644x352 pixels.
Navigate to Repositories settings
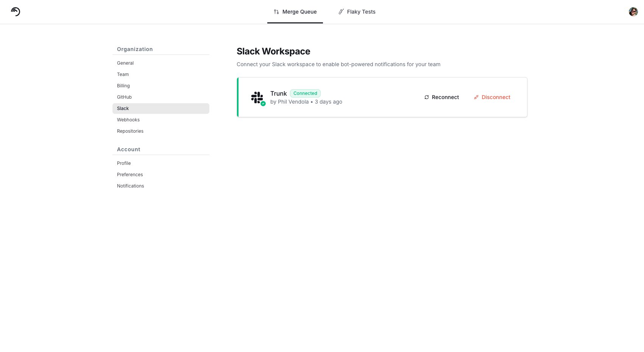coord(161,131)
